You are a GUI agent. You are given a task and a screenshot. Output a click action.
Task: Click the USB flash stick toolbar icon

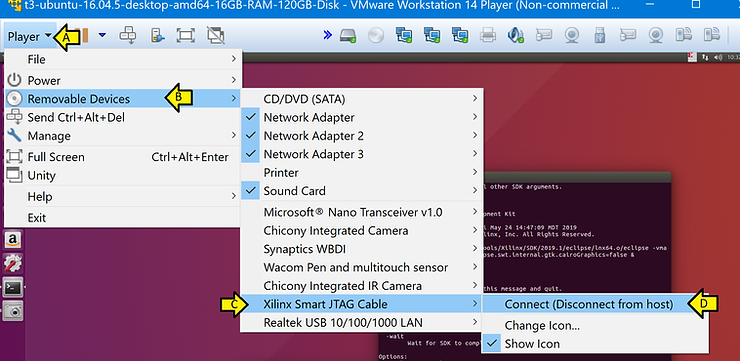click(600, 35)
